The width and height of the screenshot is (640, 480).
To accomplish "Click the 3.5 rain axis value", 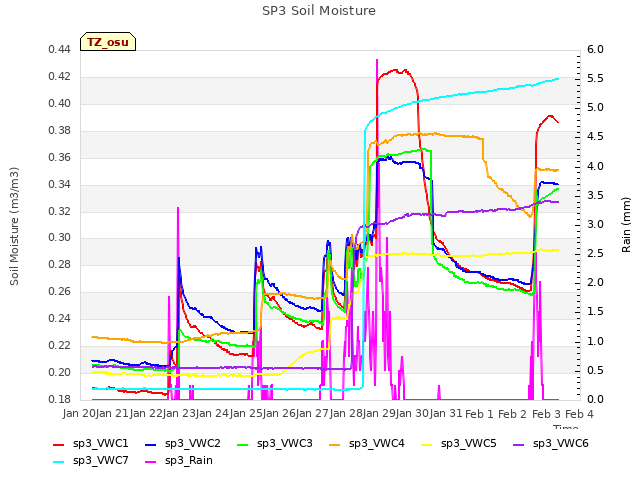I will (x=595, y=195).
